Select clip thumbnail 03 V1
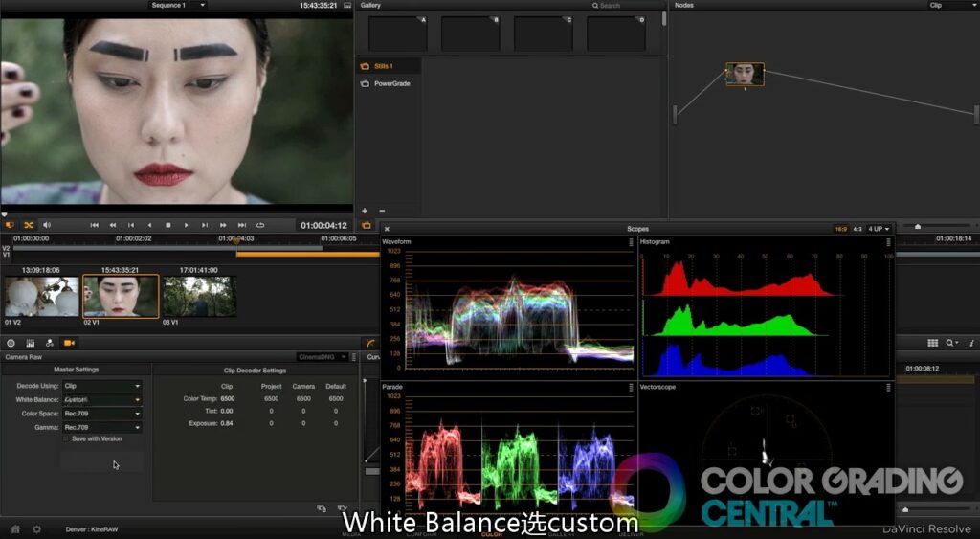This screenshot has width=980, height=539. 199,297
